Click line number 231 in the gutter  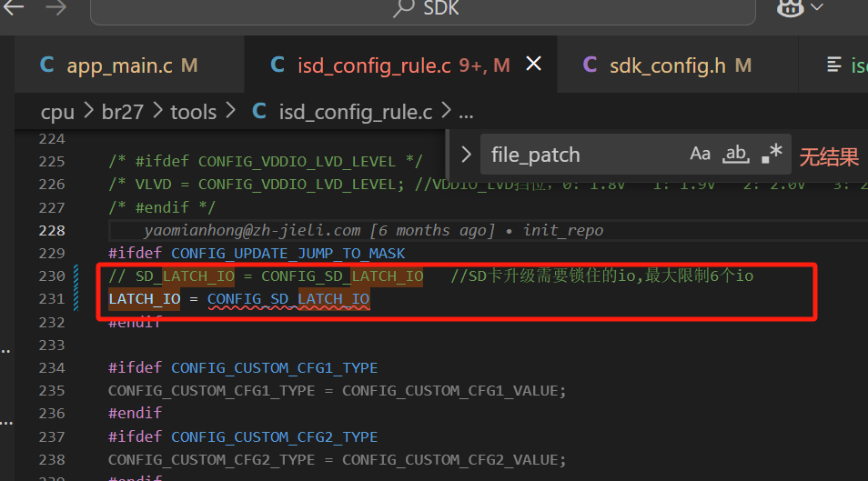pyautogui.click(x=52, y=299)
